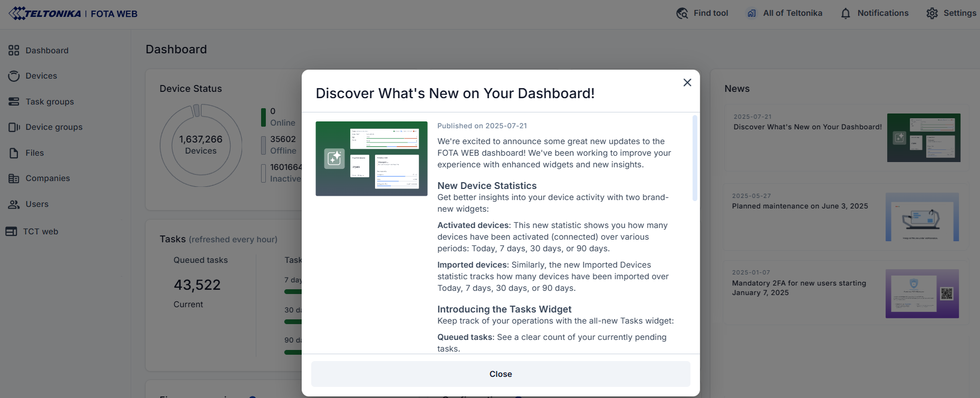Open All of Teltonika menu
Viewport: 980px width, 398px height.
[x=784, y=13]
